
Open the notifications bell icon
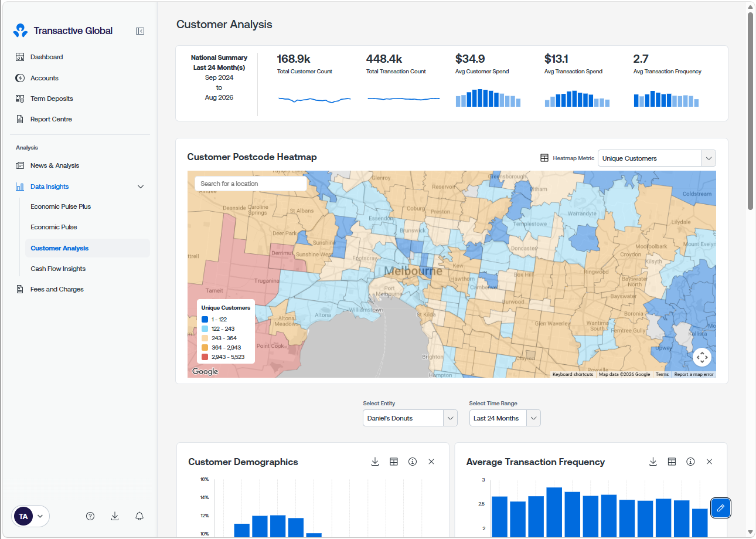[x=139, y=516]
